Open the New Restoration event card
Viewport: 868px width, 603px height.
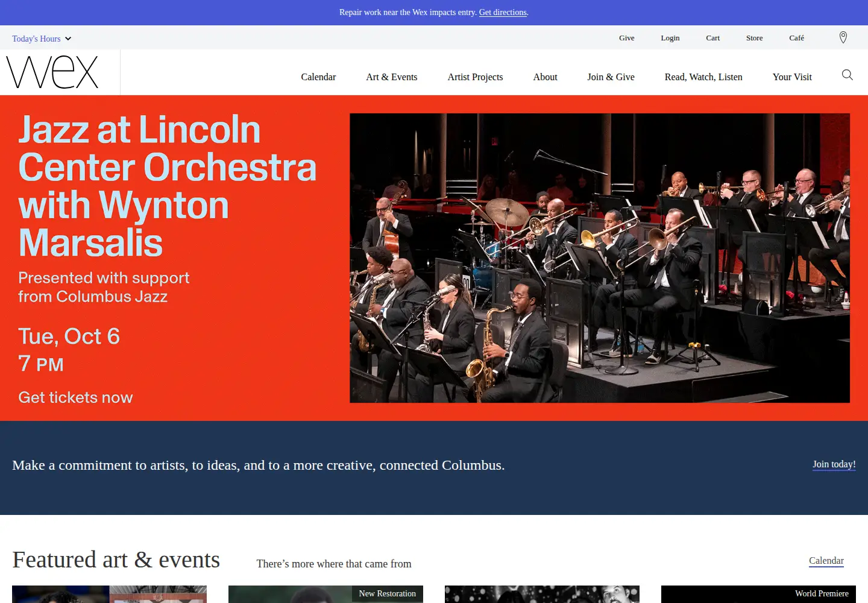pyautogui.click(x=325, y=594)
